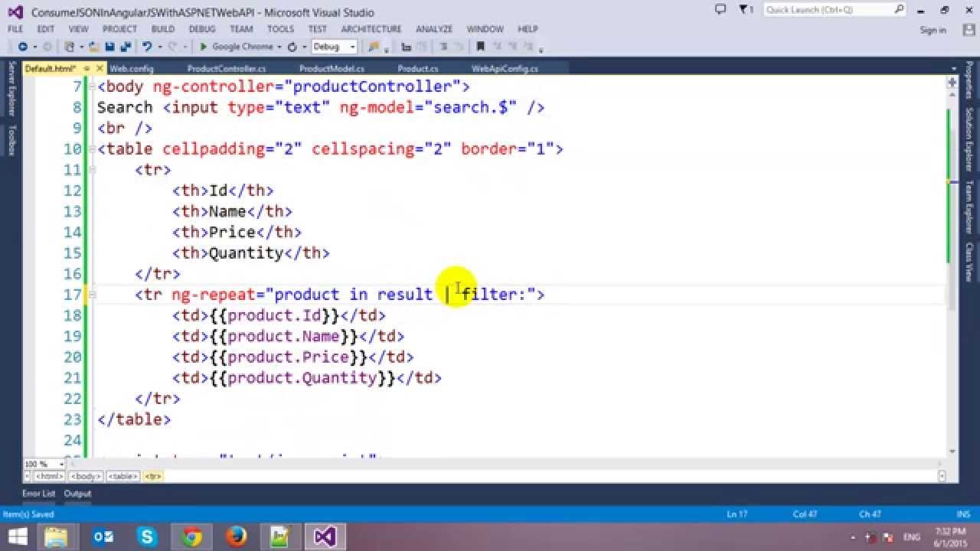Expand the New Project dropdown arrow
980x551 pixels.
tap(80, 47)
